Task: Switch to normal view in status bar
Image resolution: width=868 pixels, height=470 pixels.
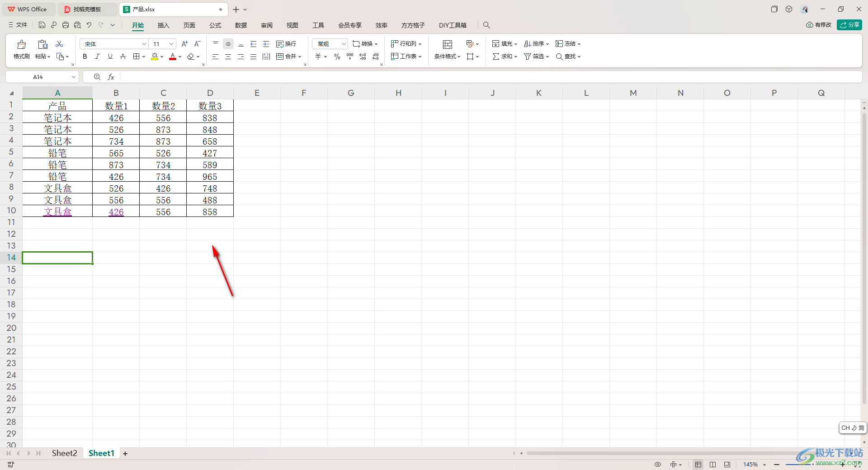Action: tap(698, 465)
